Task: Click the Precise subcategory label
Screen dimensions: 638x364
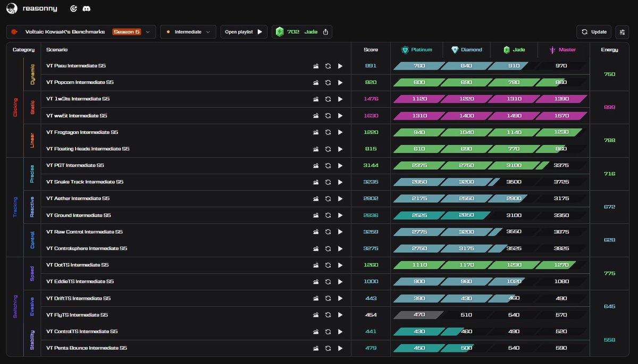Action: point(32,174)
